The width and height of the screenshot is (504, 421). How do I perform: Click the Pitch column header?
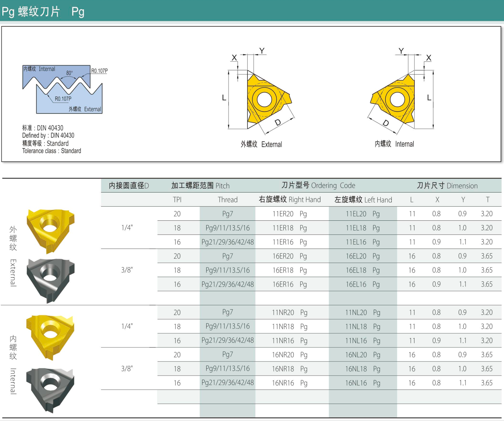pos(200,186)
